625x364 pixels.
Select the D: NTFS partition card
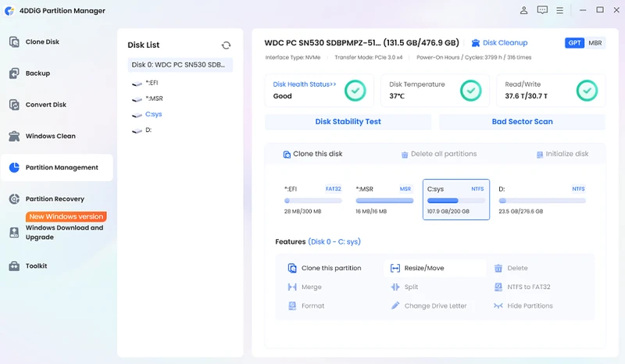point(542,200)
